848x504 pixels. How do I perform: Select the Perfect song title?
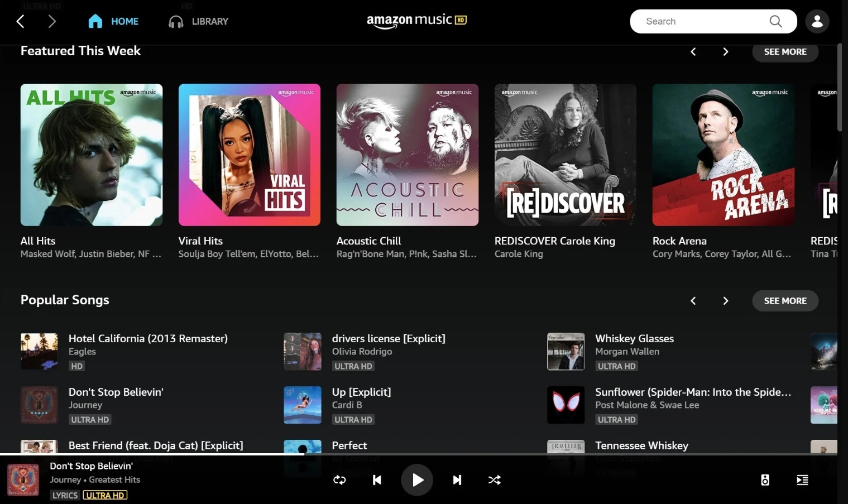(349, 445)
